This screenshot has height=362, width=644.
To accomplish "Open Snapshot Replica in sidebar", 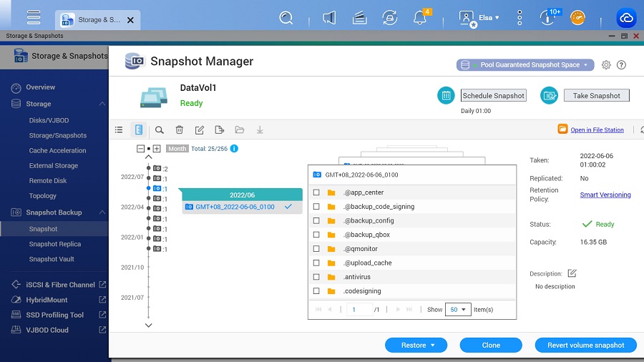I will click(54, 244).
